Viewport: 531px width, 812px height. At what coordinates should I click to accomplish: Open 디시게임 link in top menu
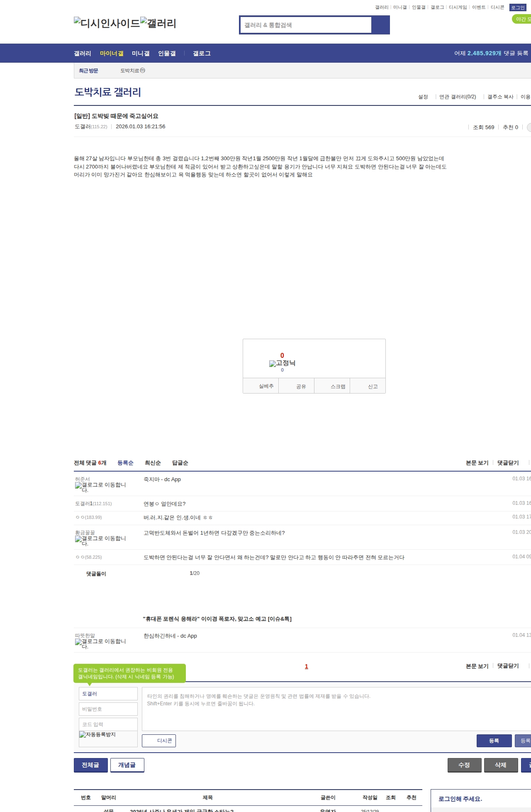(x=458, y=7)
